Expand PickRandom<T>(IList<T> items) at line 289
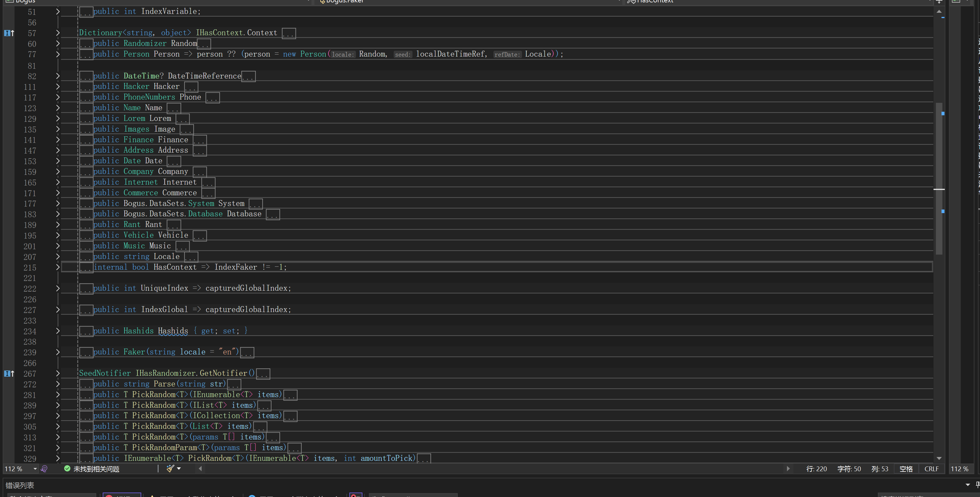The width and height of the screenshot is (980, 497). click(58, 405)
